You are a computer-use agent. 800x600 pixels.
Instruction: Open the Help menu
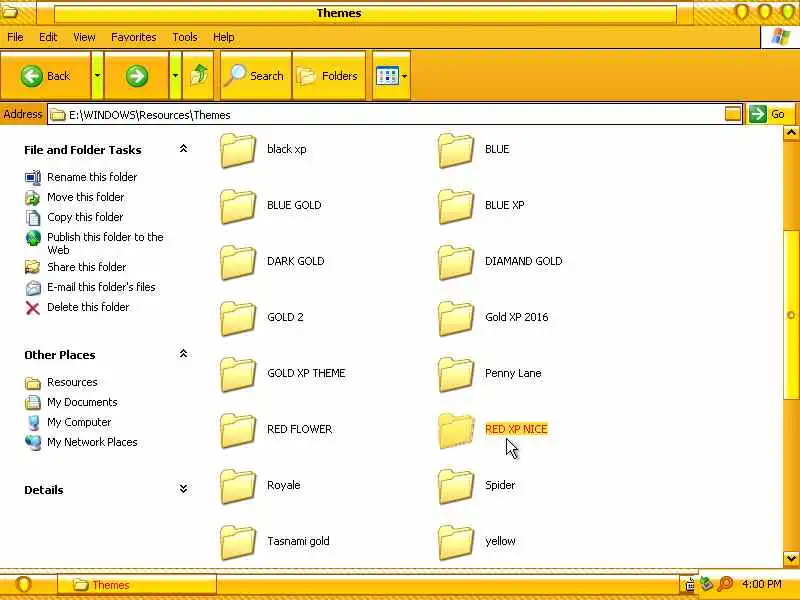coord(223,37)
